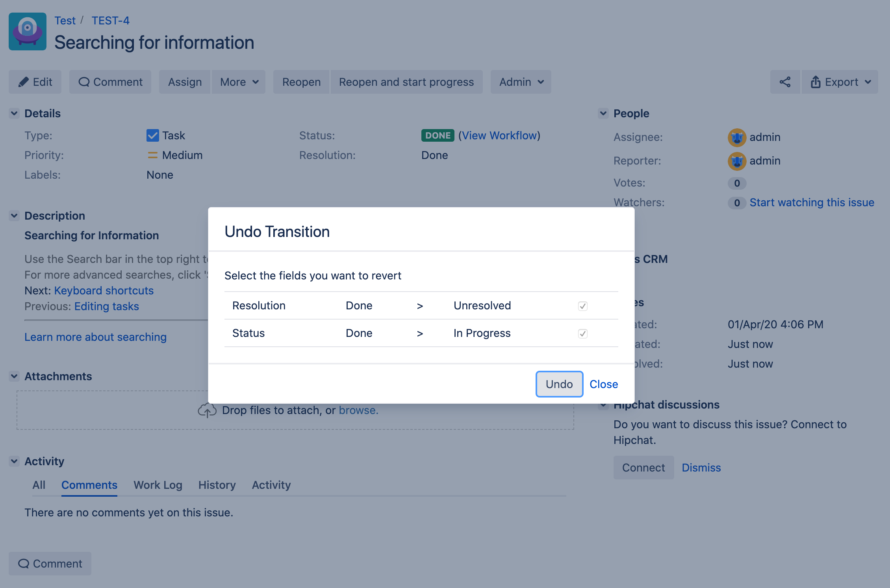This screenshot has width=890, height=588.
Task: Click the share issue icon
Action: click(785, 82)
